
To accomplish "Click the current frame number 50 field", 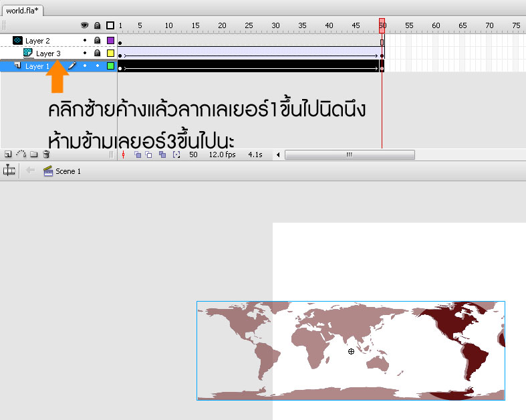I will point(193,154).
